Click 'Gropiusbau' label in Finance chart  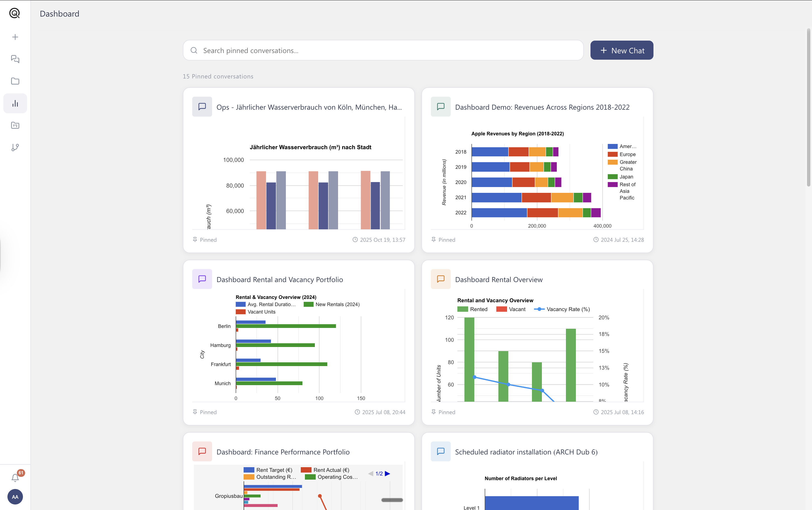point(229,496)
